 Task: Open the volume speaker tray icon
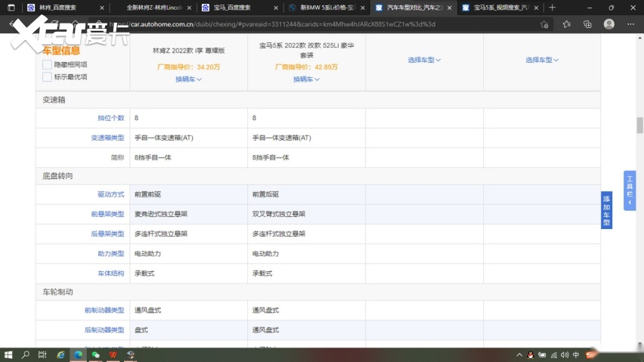click(565, 355)
